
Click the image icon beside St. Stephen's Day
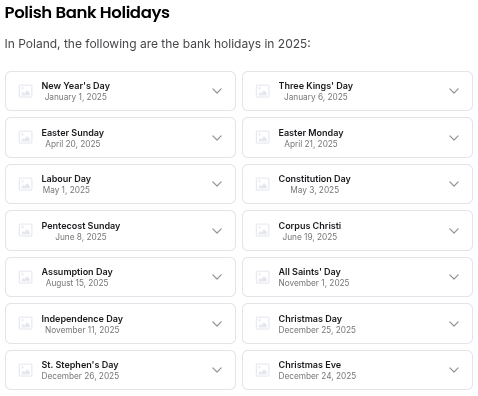pos(26,370)
